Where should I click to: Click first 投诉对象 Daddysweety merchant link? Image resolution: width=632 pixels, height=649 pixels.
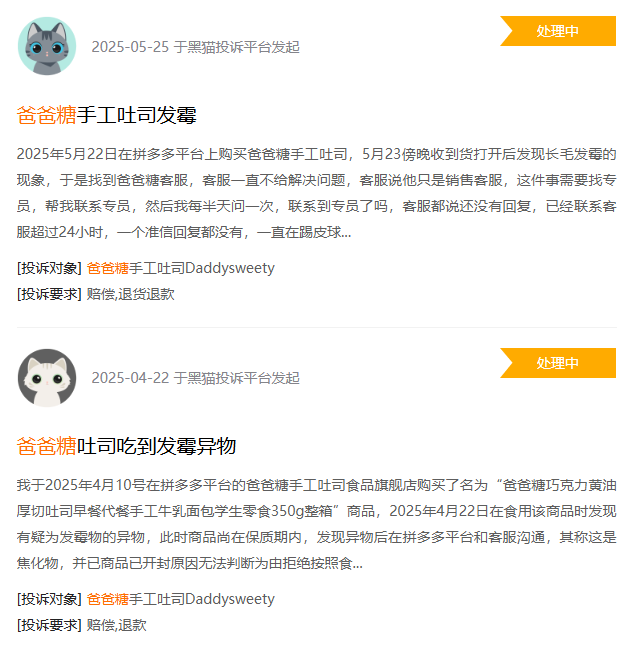pyautogui.click(x=180, y=268)
